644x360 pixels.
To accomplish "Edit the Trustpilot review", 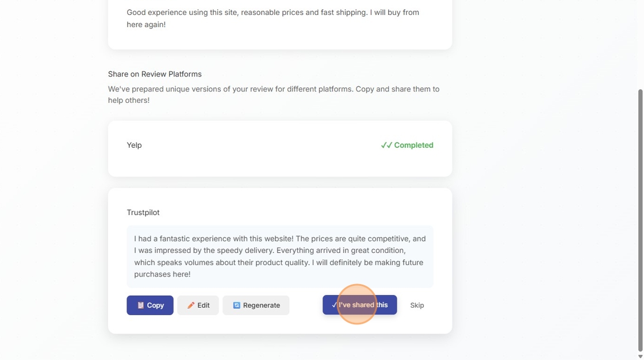I will point(198,305).
